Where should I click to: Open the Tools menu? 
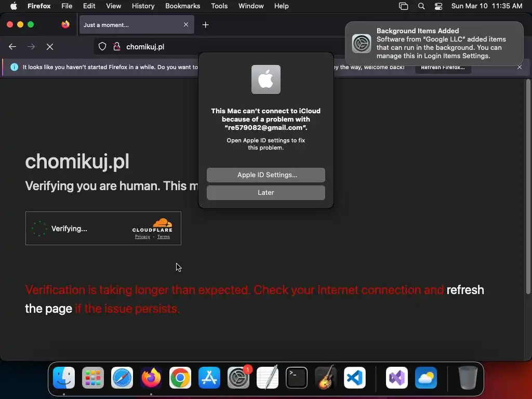tap(219, 6)
